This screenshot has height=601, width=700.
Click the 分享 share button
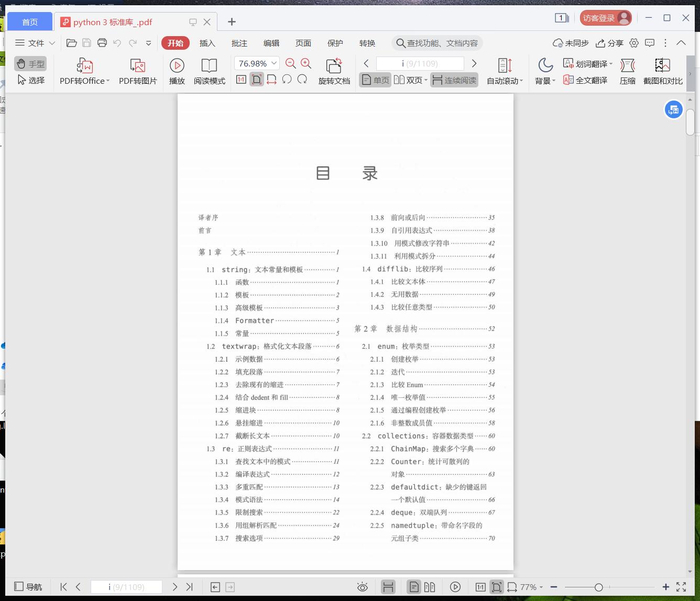(610, 43)
